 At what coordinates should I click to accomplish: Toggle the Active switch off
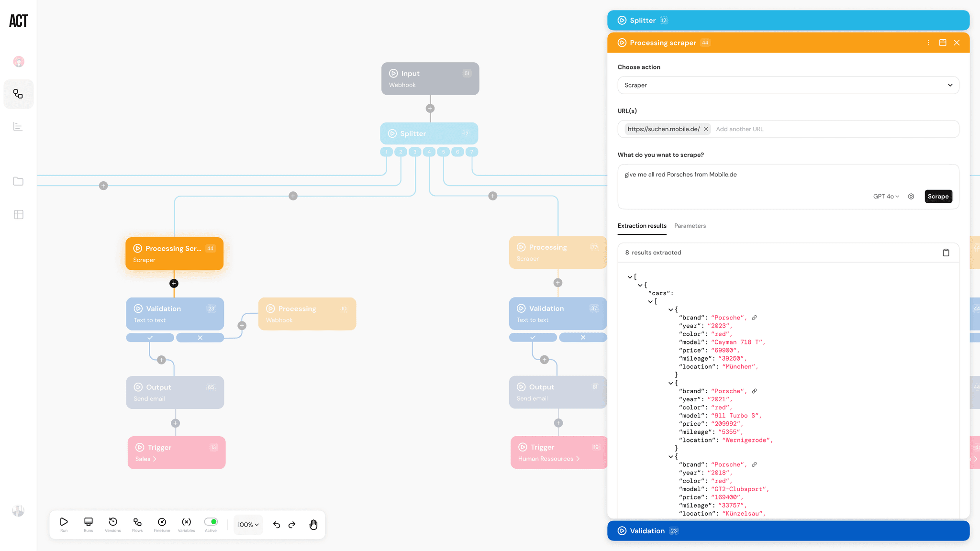tap(211, 522)
